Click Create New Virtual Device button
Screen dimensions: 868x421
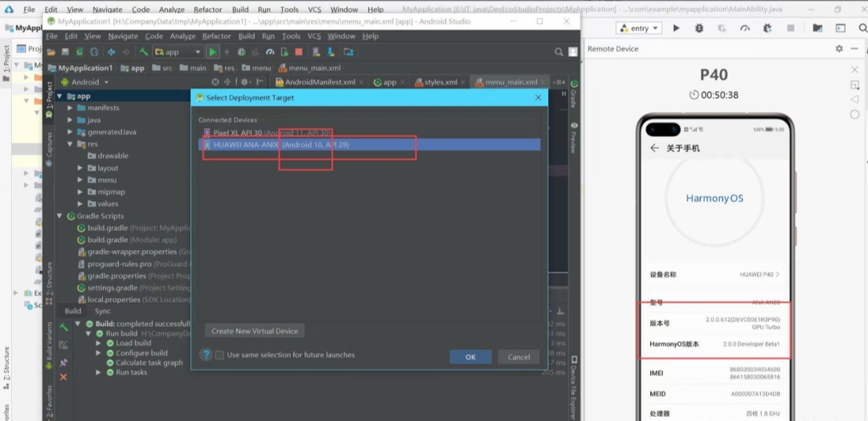coord(254,331)
